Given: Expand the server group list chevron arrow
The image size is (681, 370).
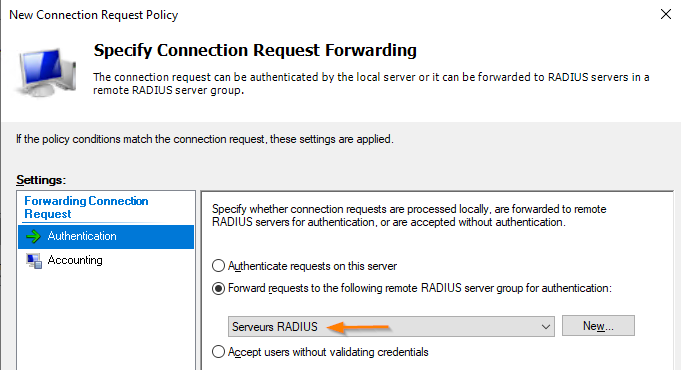Looking at the screenshot, I should point(545,327).
